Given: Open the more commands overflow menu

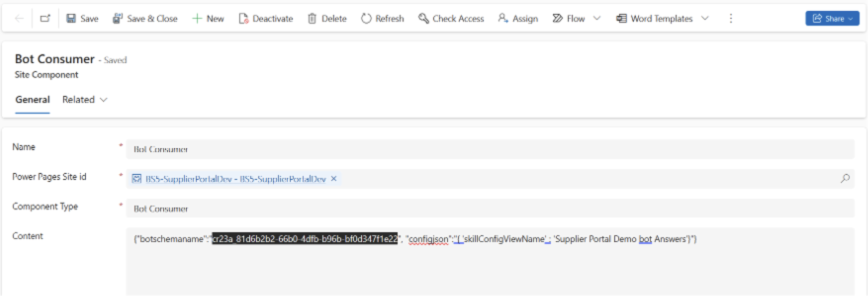Looking at the screenshot, I should pos(731,18).
